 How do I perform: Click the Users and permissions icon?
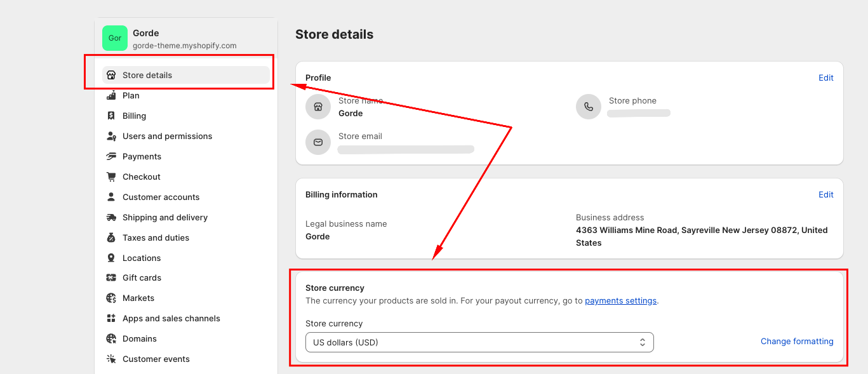tap(111, 136)
